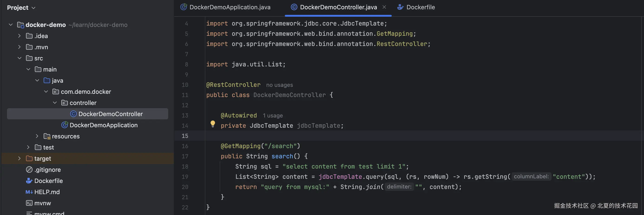Select DockerDemoController in the project tree

click(x=88, y=114)
